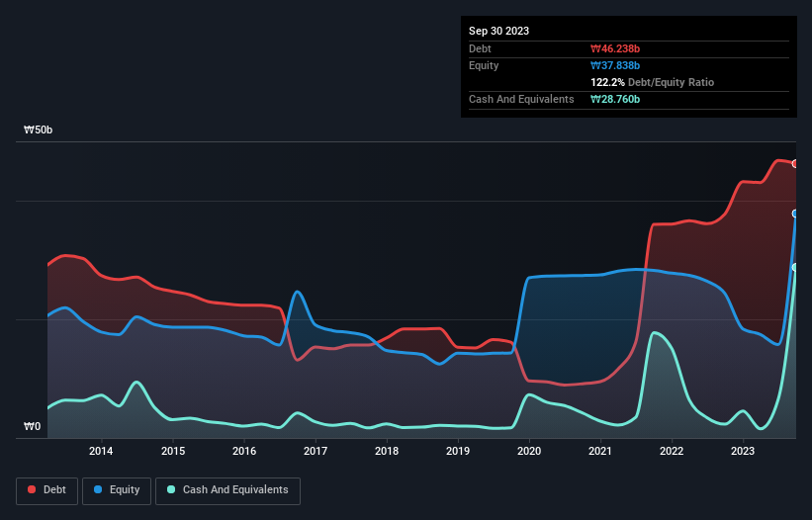The image size is (812, 520).
Task: Click the teal Cash data point marker
Action: [x=795, y=268]
